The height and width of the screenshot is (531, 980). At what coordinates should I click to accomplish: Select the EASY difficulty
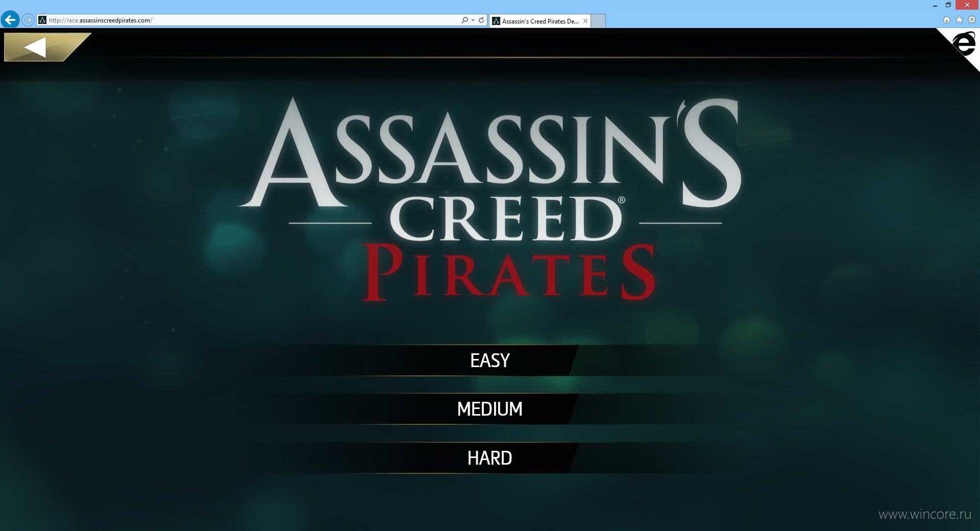click(x=490, y=360)
